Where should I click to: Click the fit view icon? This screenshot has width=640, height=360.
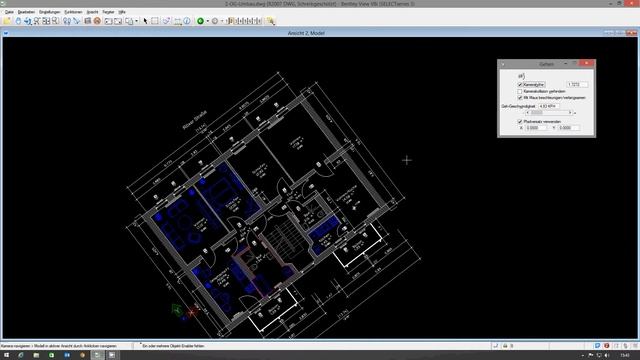coord(46,21)
